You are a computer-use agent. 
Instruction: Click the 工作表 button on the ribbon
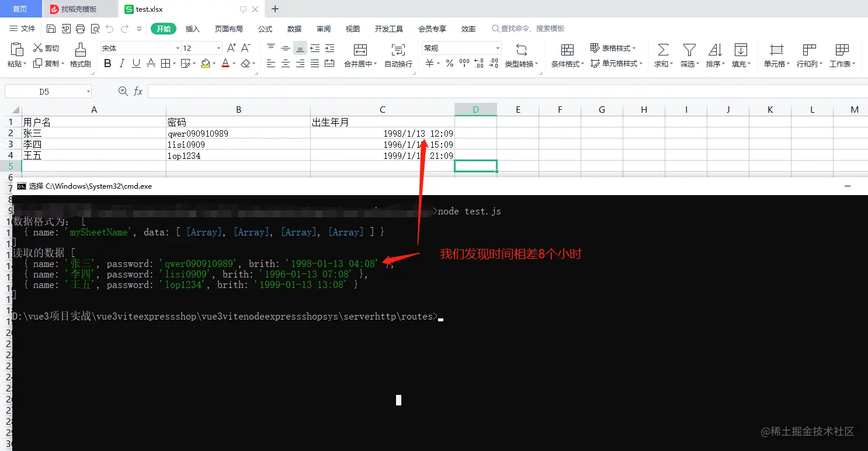842,55
